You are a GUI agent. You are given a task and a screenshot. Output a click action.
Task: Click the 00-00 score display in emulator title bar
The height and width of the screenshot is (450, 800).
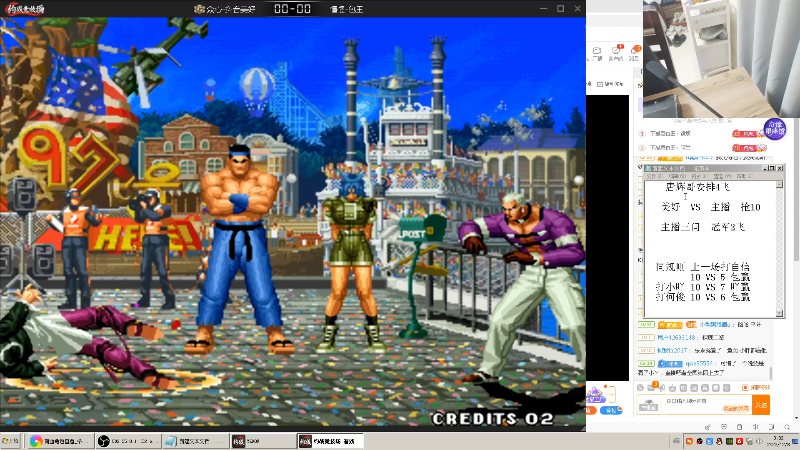point(292,9)
